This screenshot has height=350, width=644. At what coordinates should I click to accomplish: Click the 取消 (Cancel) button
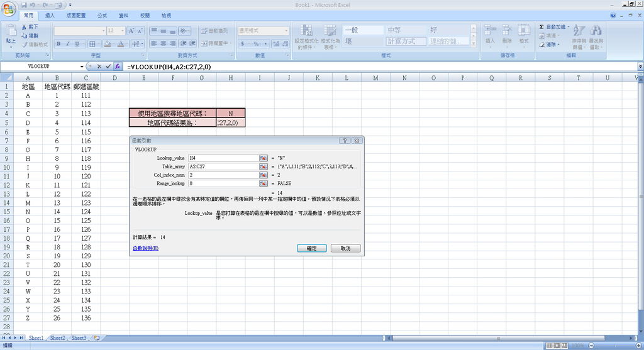(x=345, y=248)
